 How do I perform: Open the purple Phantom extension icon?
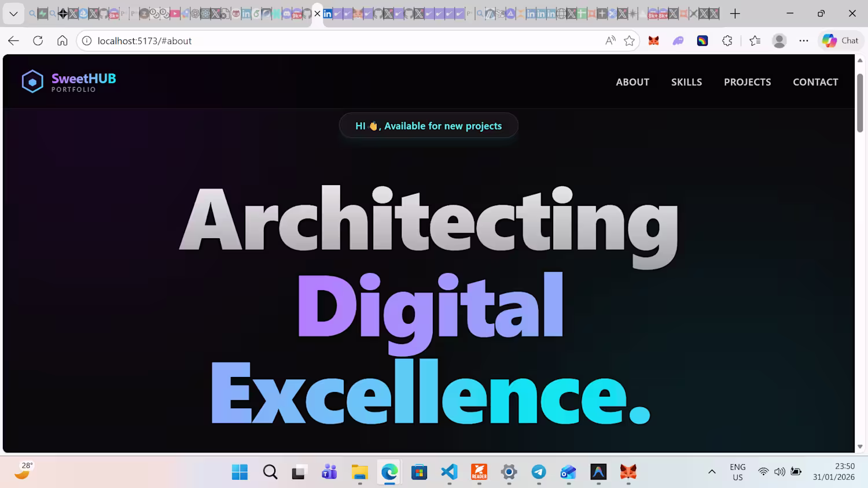678,40
